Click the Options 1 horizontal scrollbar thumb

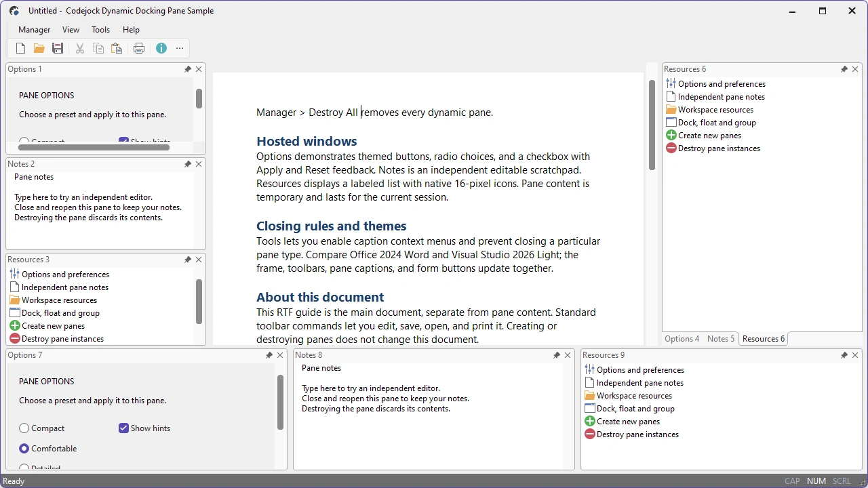tap(94, 147)
